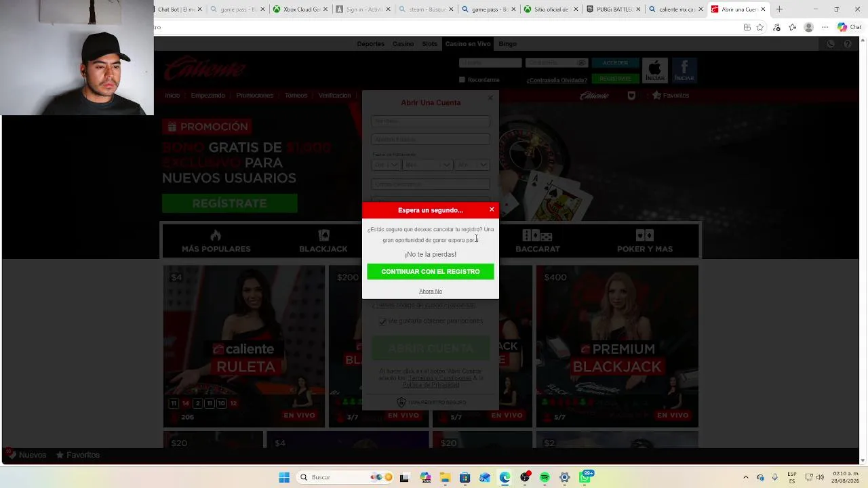Open the phone contact icon
The height and width of the screenshot is (488, 868).
click(x=831, y=44)
